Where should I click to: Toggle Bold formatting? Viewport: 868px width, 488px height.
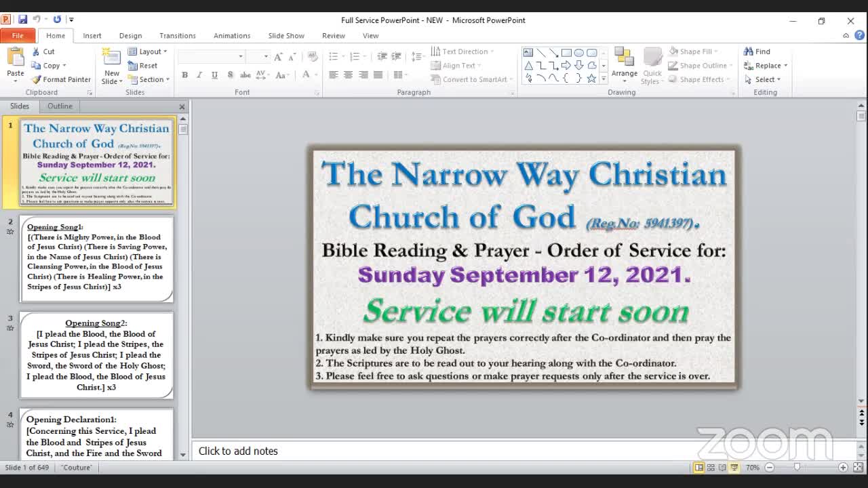pyautogui.click(x=184, y=75)
